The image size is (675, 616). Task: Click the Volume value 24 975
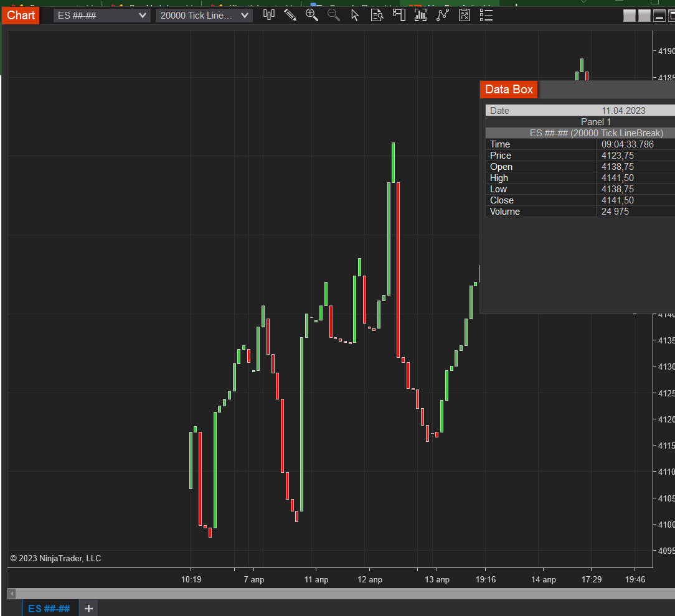click(615, 211)
